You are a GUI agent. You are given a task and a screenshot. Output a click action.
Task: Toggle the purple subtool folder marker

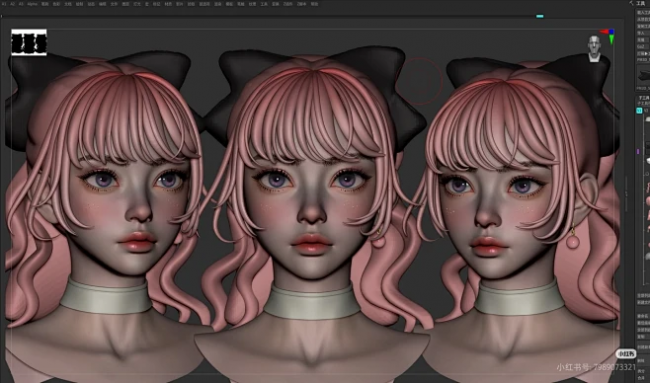(x=638, y=152)
